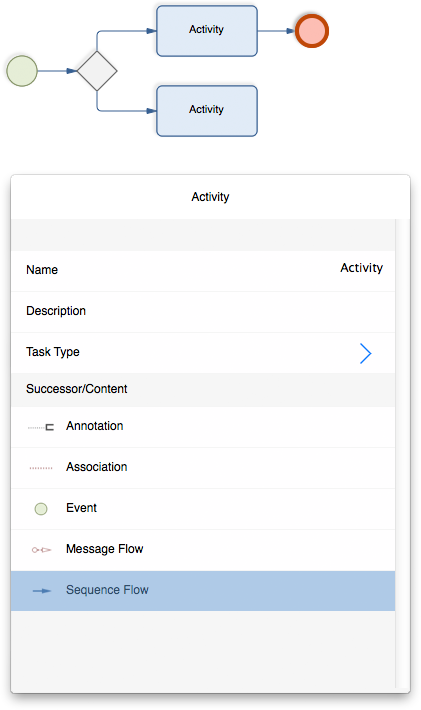Image resolution: width=421 pixels, height=710 pixels.
Task: Select the highlighted Sequence Flow entry
Action: (203, 591)
